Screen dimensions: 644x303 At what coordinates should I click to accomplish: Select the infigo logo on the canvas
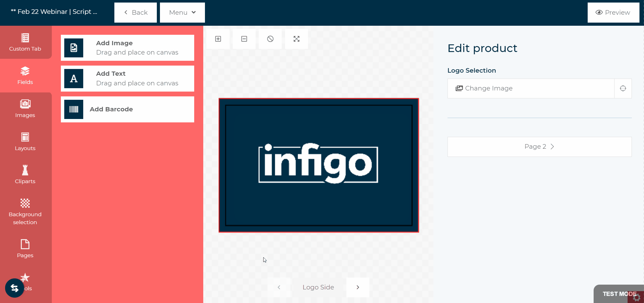318,163
